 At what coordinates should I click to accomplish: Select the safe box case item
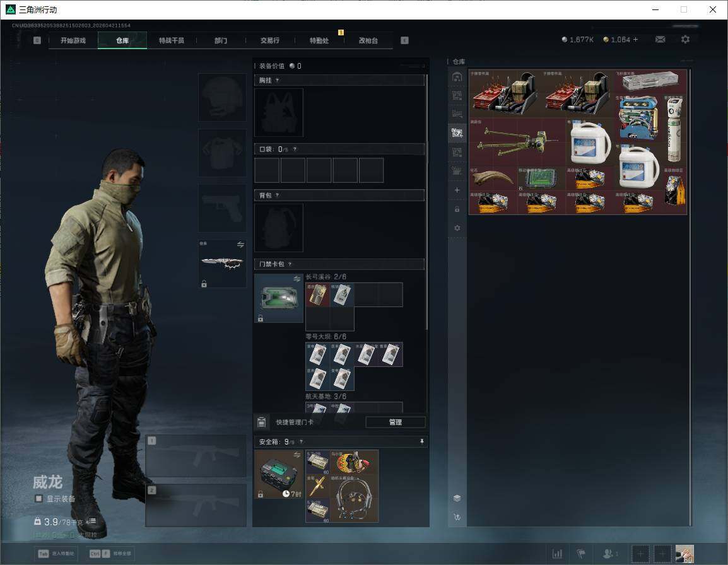coord(279,474)
